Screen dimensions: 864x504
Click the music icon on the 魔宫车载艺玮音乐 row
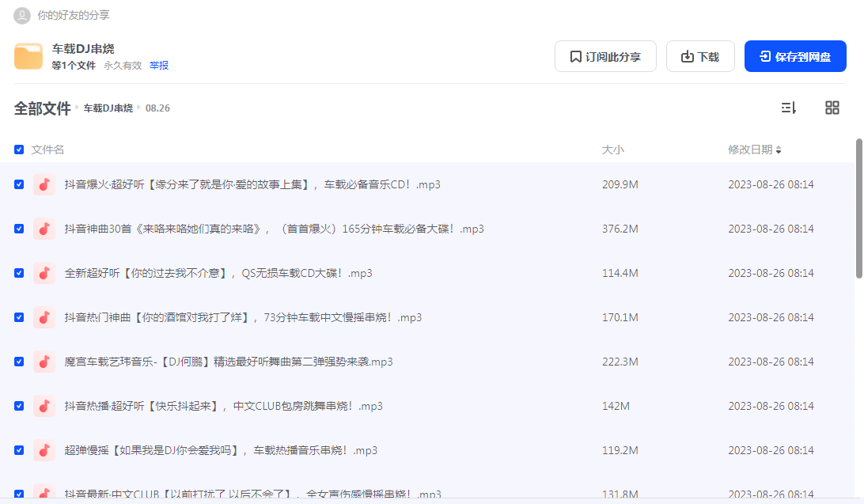pyautogui.click(x=44, y=361)
